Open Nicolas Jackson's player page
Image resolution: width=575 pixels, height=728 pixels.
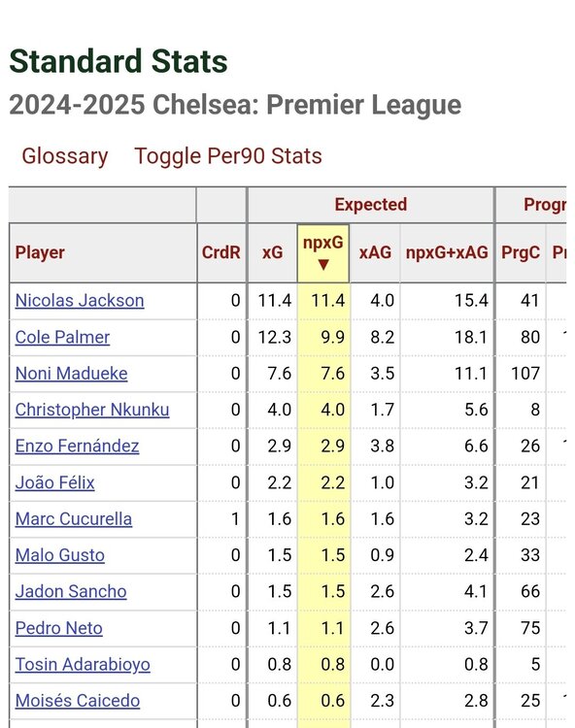pyautogui.click(x=80, y=301)
